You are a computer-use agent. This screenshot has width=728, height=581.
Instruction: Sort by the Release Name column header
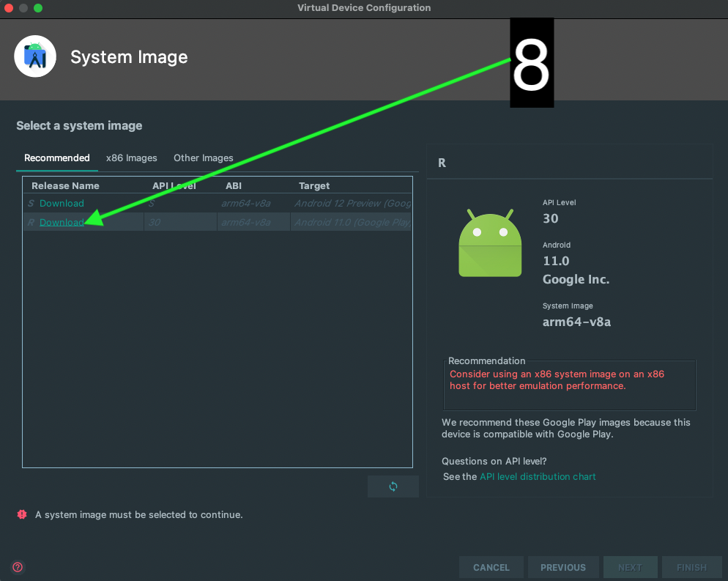[66, 186]
